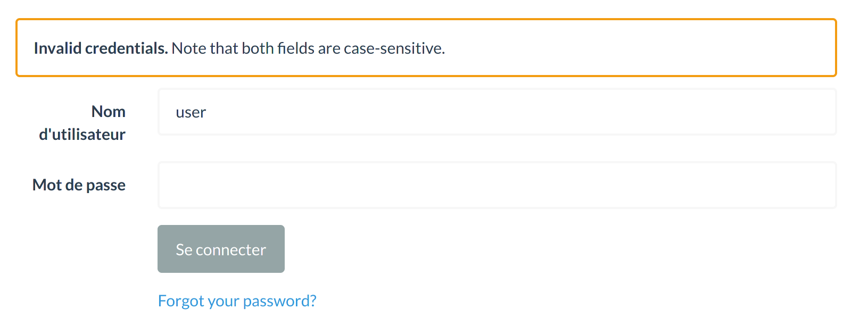Click inside the Mot de passe field
The height and width of the screenshot is (334, 868).
[x=497, y=185]
